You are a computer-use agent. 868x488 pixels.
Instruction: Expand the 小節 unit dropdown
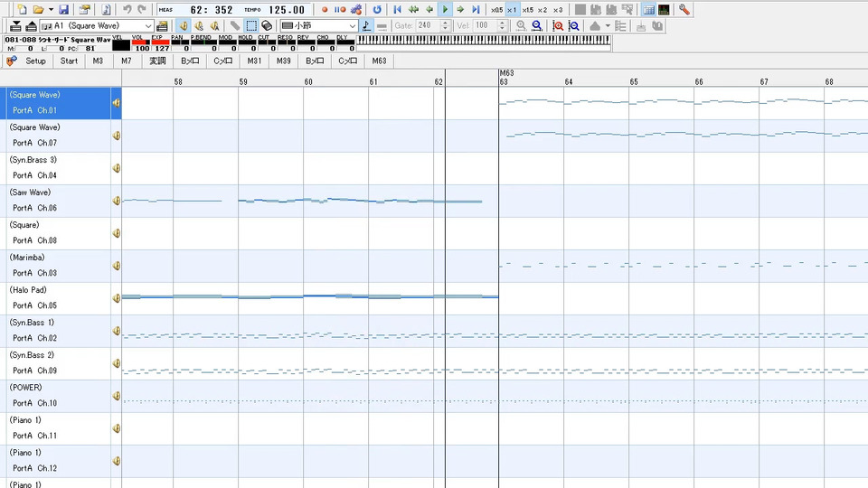point(352,25)
